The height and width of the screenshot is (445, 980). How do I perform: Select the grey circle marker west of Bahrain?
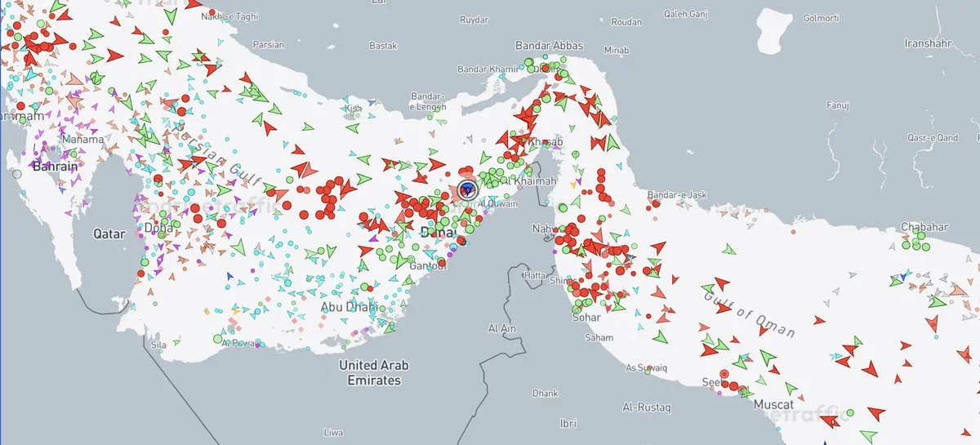[x=16, y=174]
